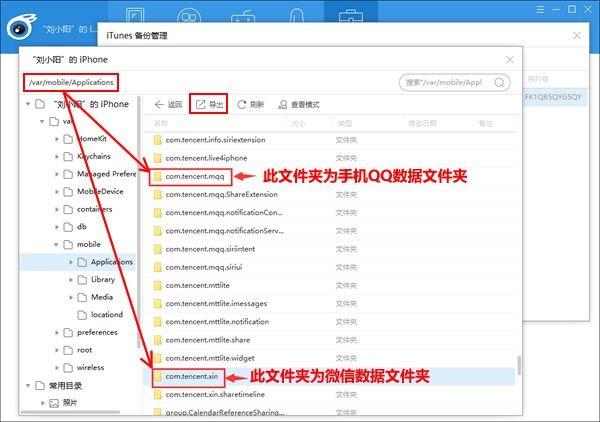Collapse the var folder tree node
Screen dimensions: 600x422
tap(42, 122)
